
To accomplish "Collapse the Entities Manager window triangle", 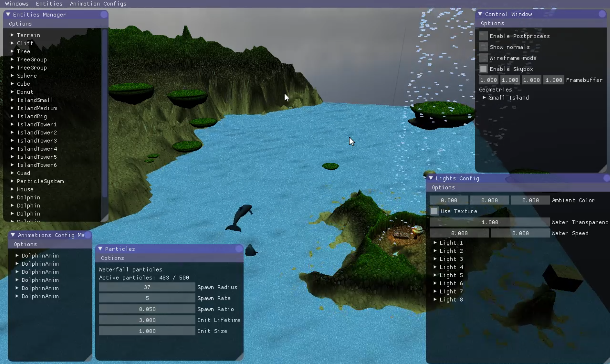I will [x=8, y=14].
